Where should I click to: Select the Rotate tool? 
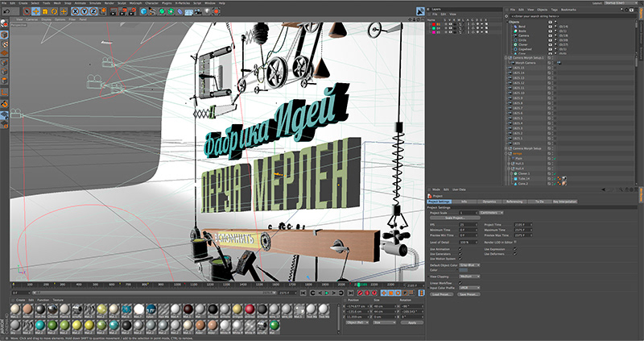(x=54, y=11)
